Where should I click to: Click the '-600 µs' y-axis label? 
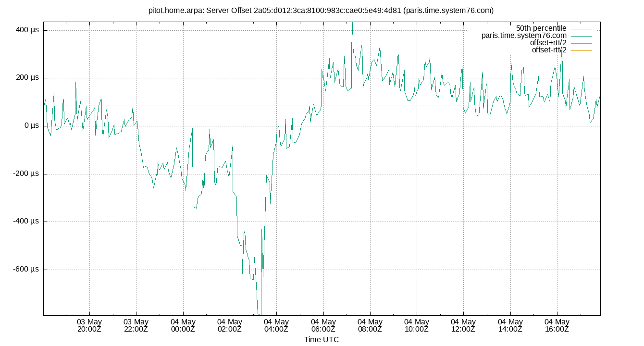click(x=26, y=270)
